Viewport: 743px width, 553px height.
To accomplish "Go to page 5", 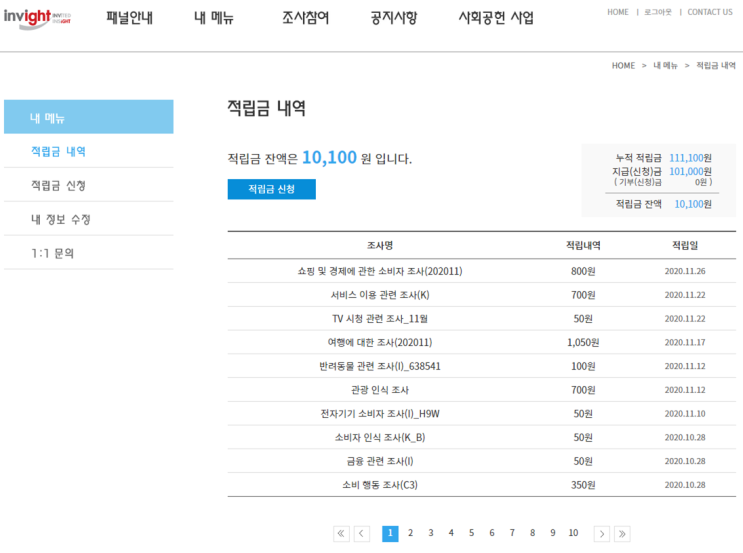I will click(471, 533).
